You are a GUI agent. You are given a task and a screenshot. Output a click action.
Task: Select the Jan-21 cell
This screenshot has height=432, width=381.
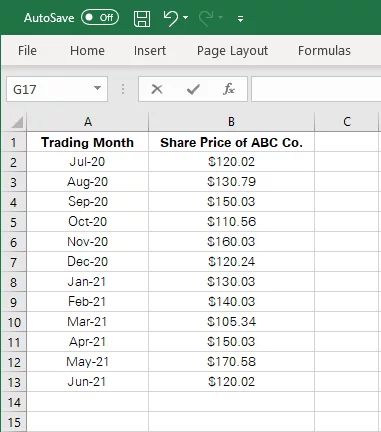pyautogui.click(x=88, y=282)
